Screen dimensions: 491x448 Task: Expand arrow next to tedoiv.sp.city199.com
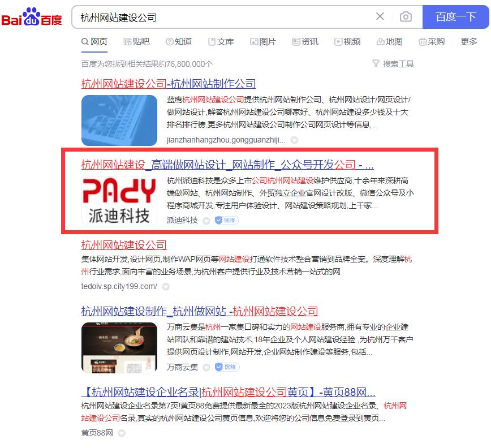166,286
